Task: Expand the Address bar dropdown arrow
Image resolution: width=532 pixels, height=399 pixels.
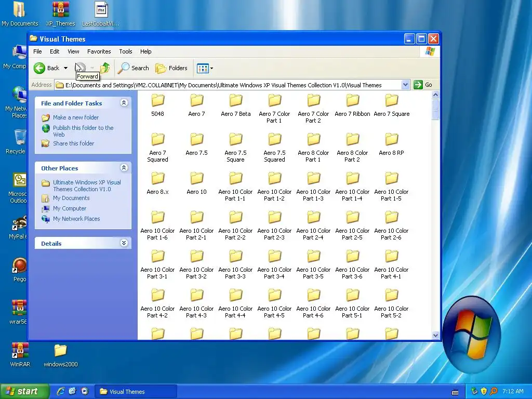Action: pyautogui.click(x=405, y=85)
